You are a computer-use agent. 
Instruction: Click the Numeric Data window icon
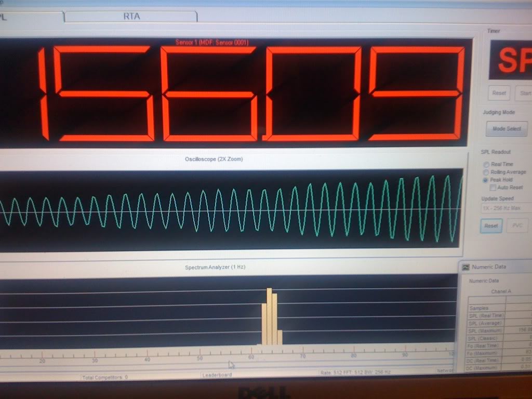(466, 268)
